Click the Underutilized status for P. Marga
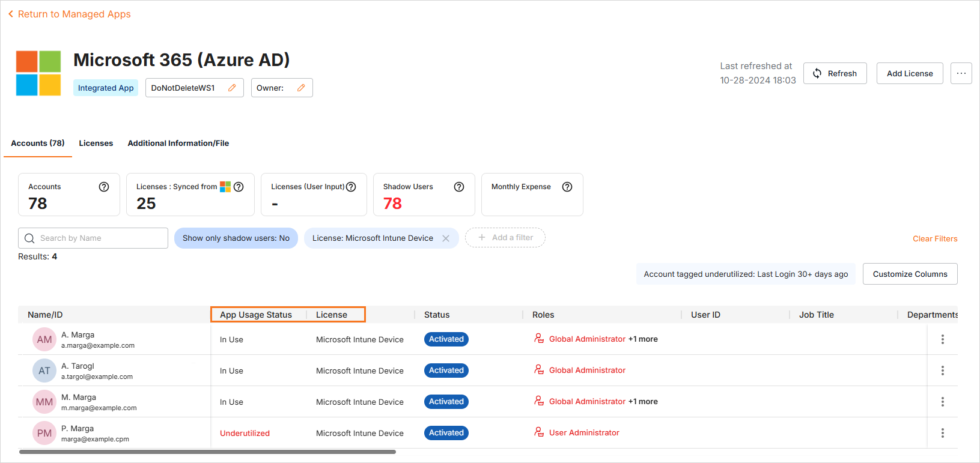 click(x=245, y=433)
